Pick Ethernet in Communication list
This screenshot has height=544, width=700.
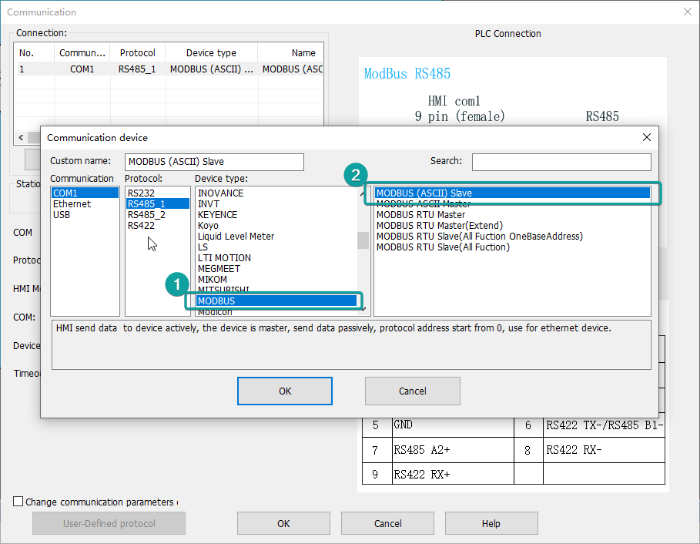pyautogui.click(x=72, y=204)
